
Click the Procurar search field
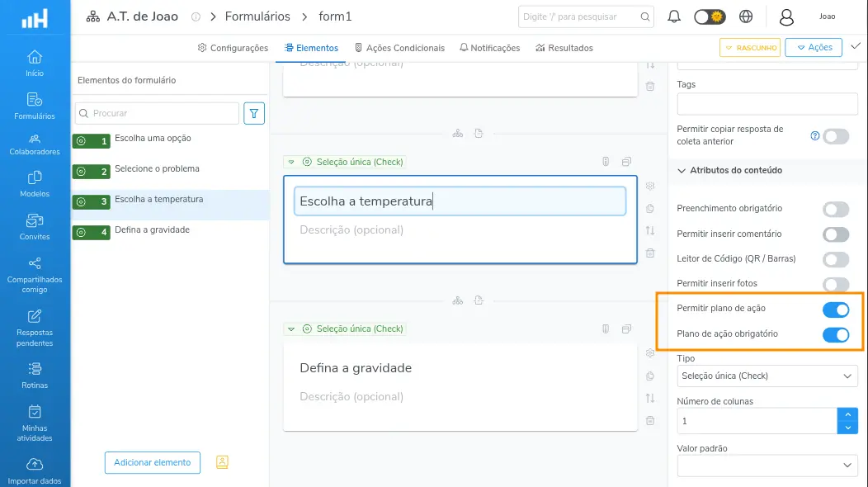pos(158,114)
